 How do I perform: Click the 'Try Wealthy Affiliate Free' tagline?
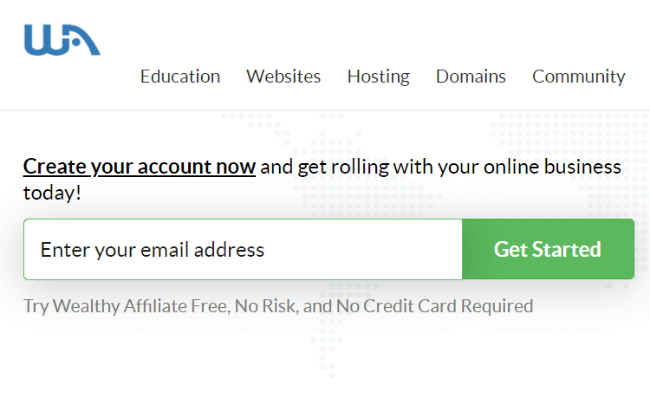click(126, 306)
